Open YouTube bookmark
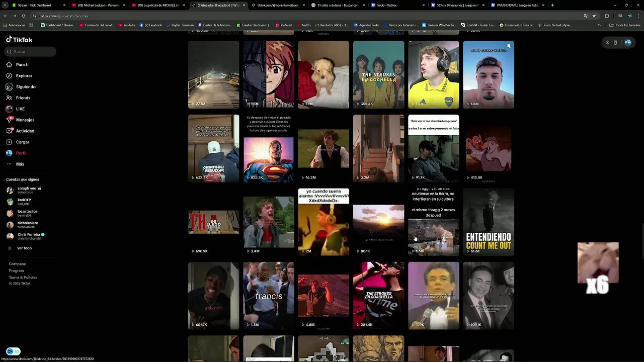 coord(127,25)
